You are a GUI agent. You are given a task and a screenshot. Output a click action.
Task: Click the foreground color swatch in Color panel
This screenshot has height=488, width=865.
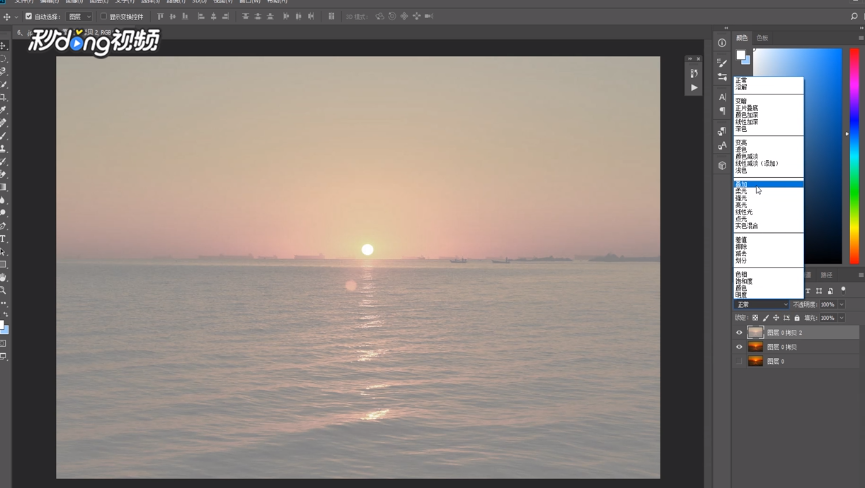[741, 55]
